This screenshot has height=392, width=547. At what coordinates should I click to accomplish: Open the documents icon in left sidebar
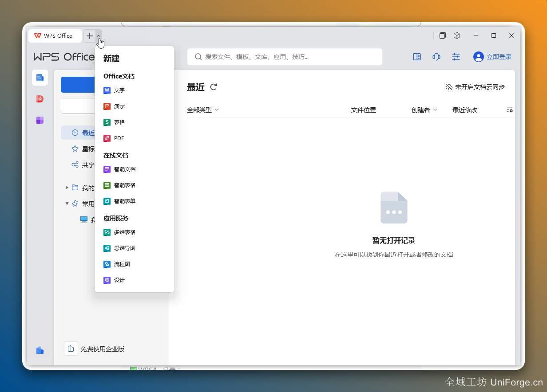pos(40,78)
